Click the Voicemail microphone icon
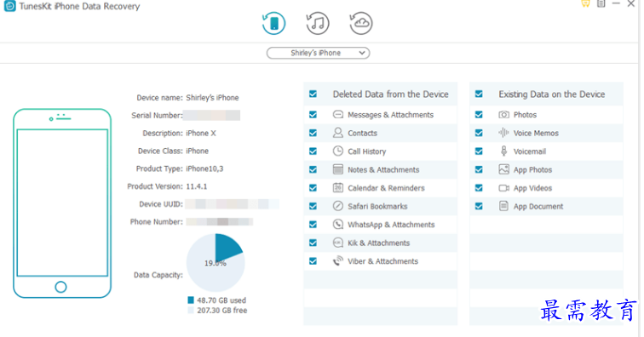Screen dimensions: 644x337 point(504,151)
